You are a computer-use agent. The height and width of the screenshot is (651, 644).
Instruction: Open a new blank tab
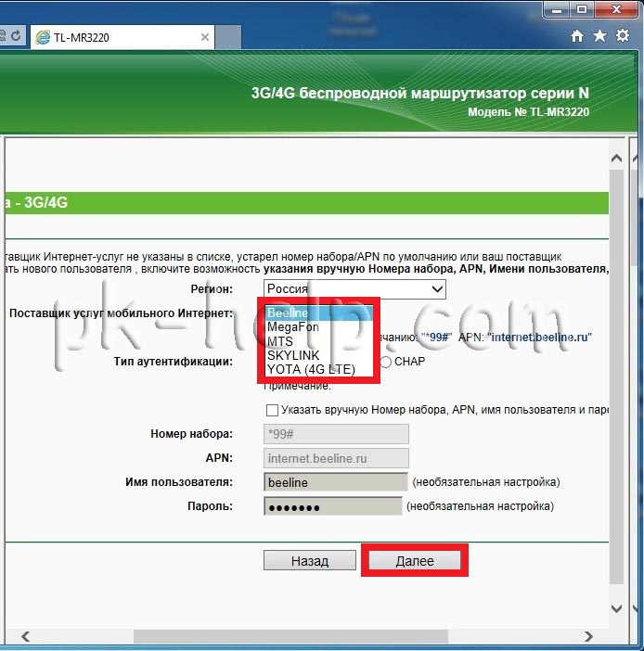(x=228, y=37)
